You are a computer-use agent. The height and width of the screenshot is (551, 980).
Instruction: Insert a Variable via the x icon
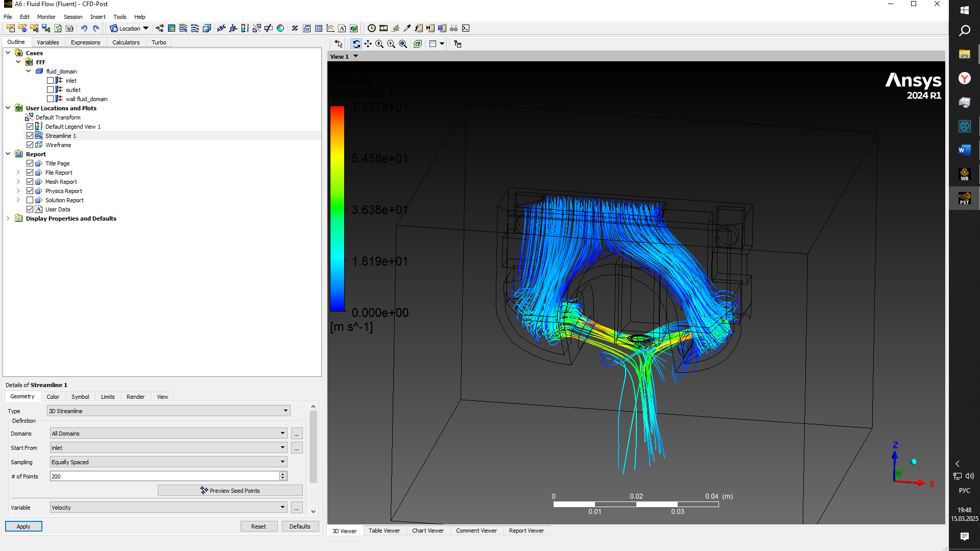(x=295, y=28)
